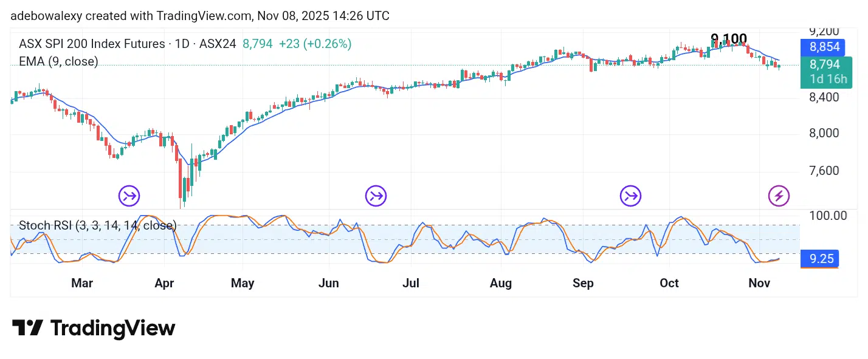Click the ASX SPI 200 Index Futures title
The image size is (868, 359).
point(92,44)
